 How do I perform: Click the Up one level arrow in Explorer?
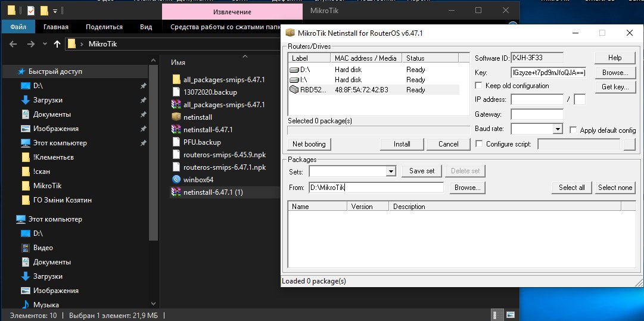pos(57,44)
